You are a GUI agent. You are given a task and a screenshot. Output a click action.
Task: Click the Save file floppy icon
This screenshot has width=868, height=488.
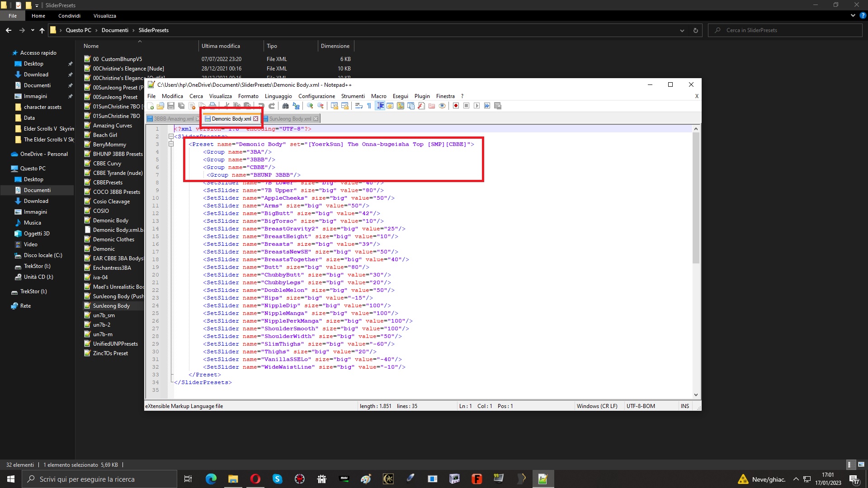171,106
